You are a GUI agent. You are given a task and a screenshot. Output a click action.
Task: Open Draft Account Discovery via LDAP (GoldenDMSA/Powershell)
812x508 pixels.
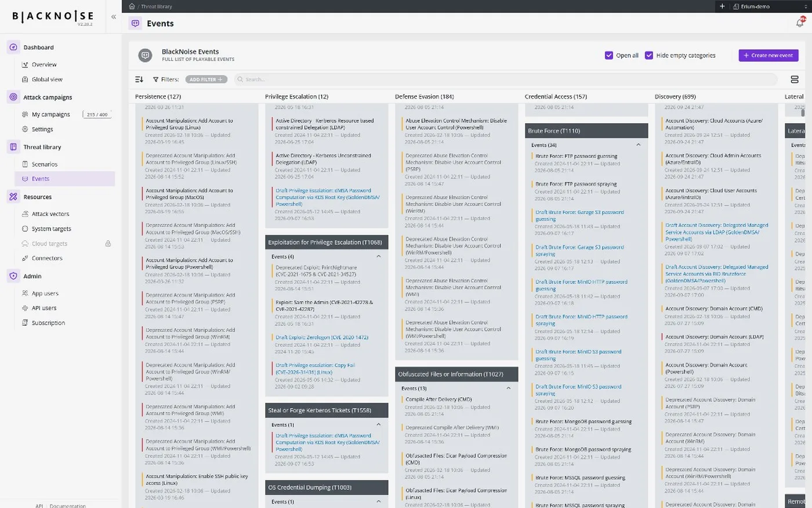(716, 232)
